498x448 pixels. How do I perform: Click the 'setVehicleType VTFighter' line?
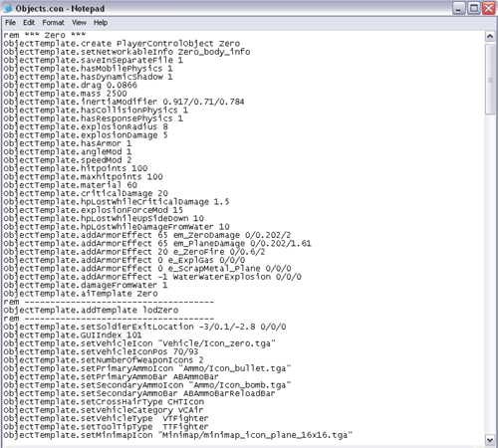click(x=106, y=418)
